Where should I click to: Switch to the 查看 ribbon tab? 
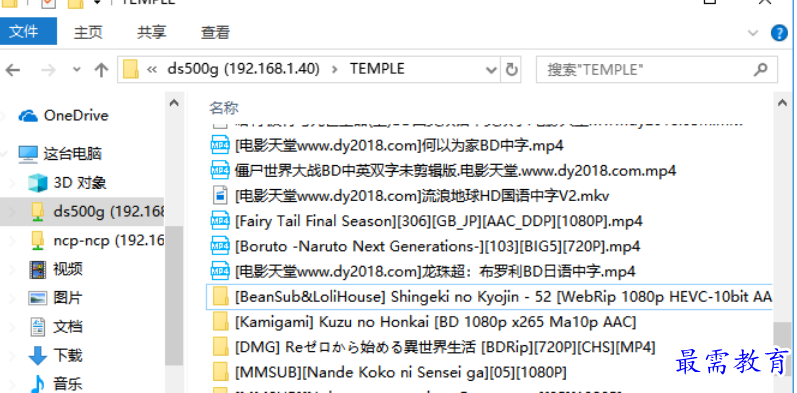[x=215, y=33]
